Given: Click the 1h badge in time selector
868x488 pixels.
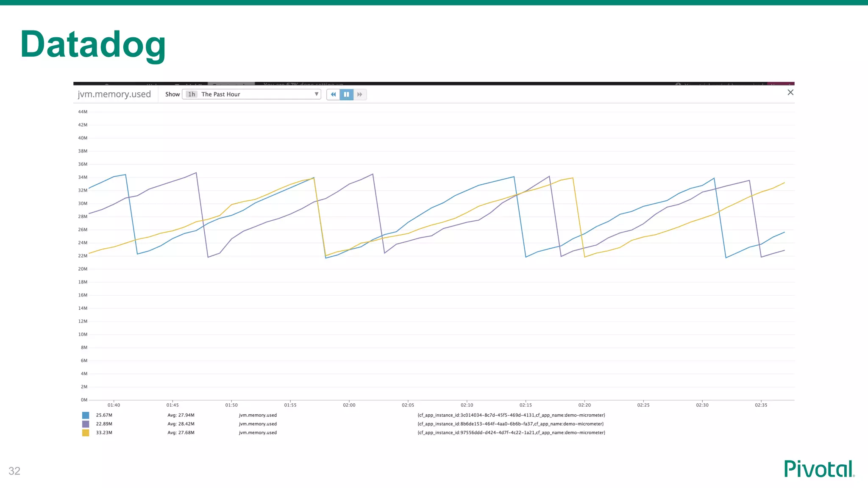Looking at the screenshot, I should tap(192, 94).
